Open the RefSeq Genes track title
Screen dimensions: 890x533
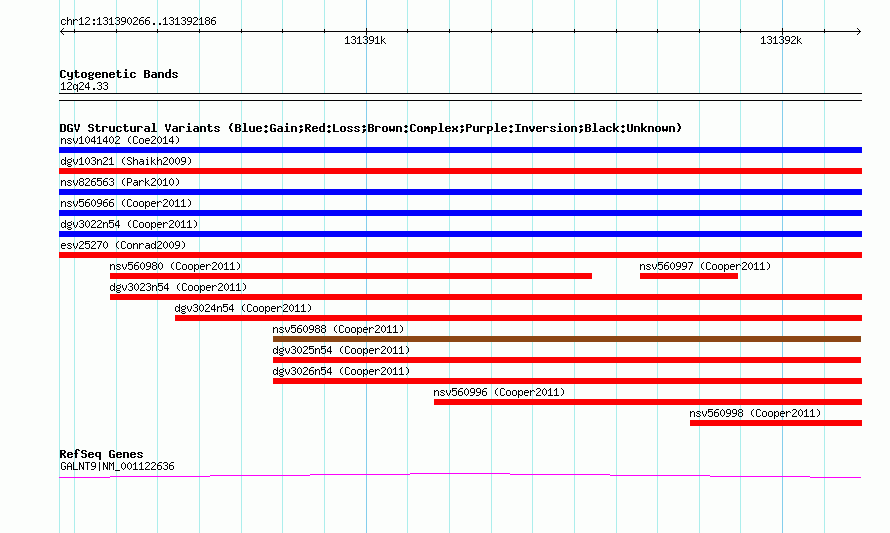click(x=101, y=454)
